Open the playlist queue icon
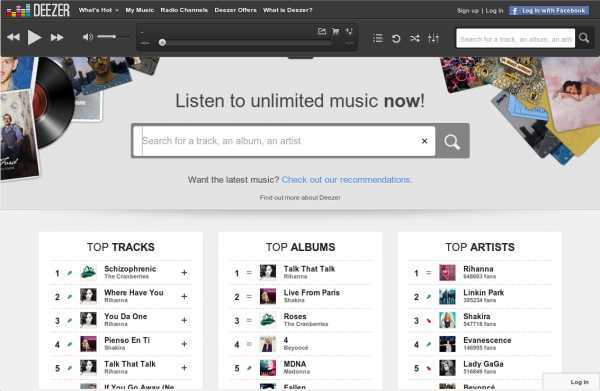The image size is (600, 391). (x=378, y=38)
